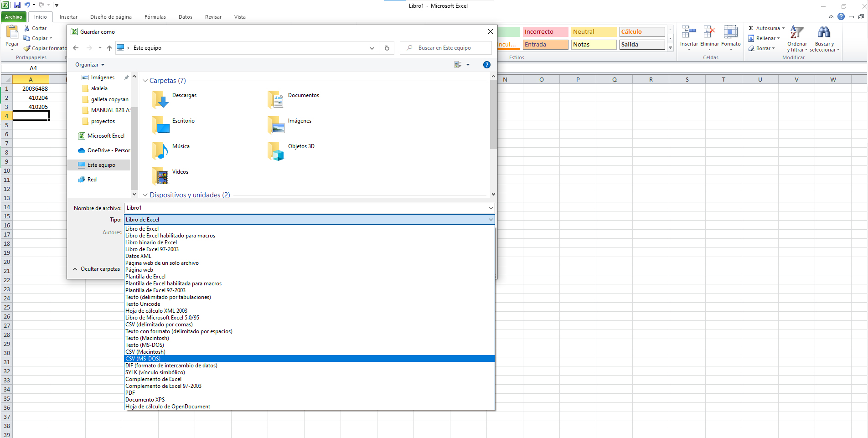Select the Copiar formato brush icon
This screenshot has height=438, width=868.
point(26,48)
